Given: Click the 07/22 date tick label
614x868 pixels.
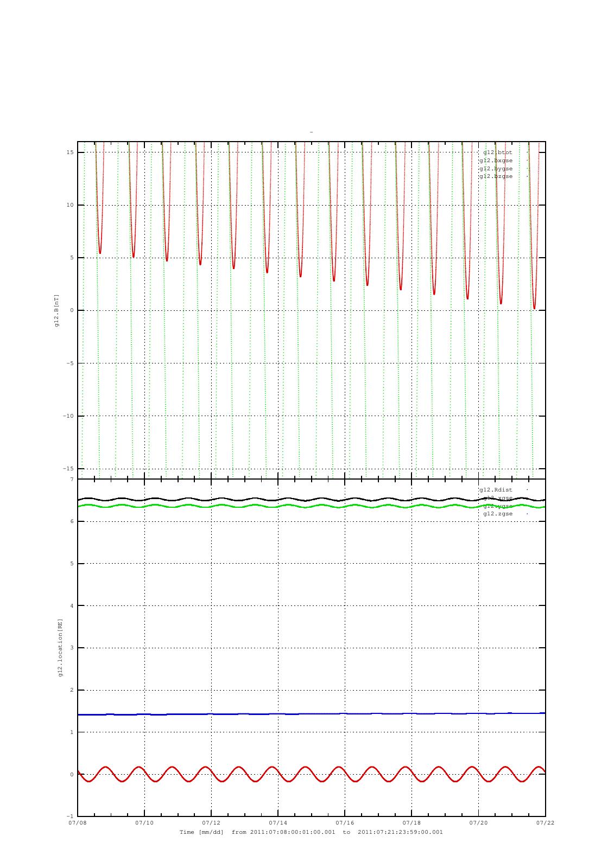Looking at the screenshot, I should click(545, 823).
